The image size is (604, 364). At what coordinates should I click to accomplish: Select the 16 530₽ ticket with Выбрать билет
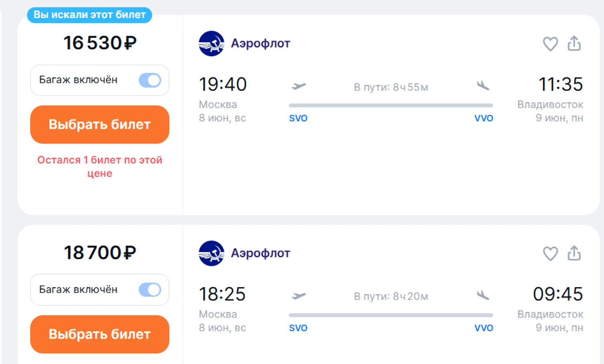tap(100, 124)
